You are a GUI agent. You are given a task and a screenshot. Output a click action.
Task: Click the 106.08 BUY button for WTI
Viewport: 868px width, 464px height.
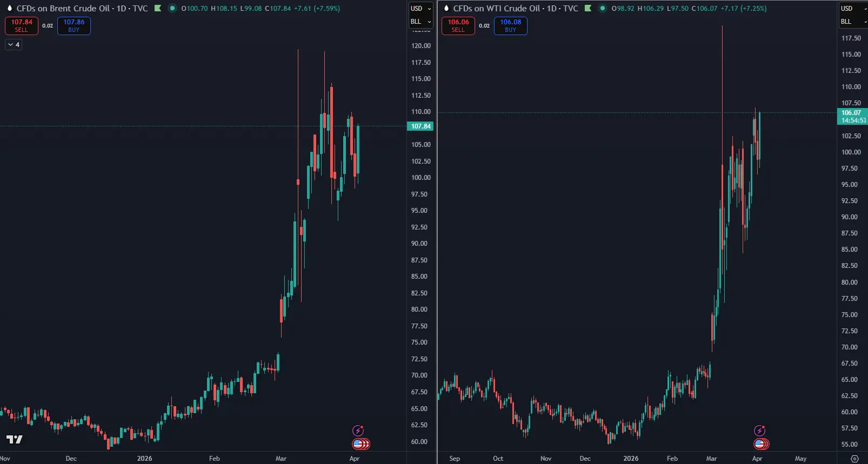(x=511, y=26)
